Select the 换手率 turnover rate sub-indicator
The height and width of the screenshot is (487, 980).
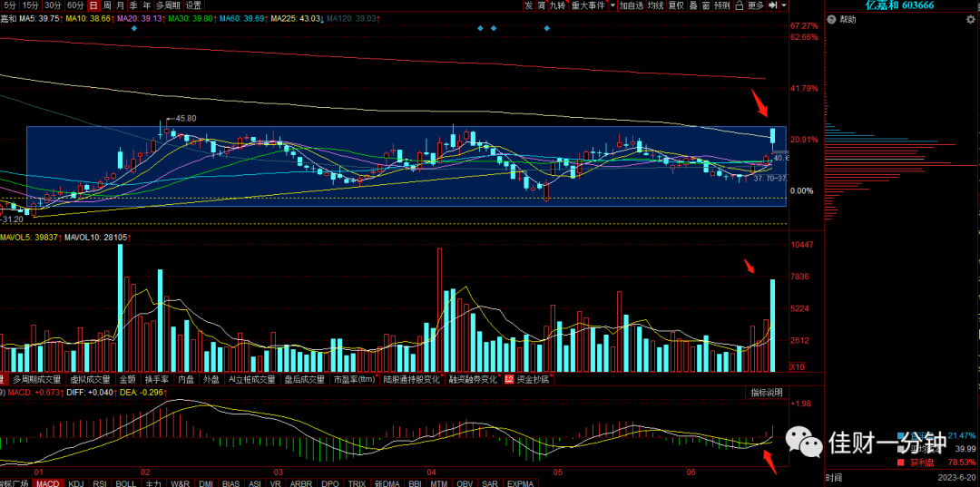155,379
